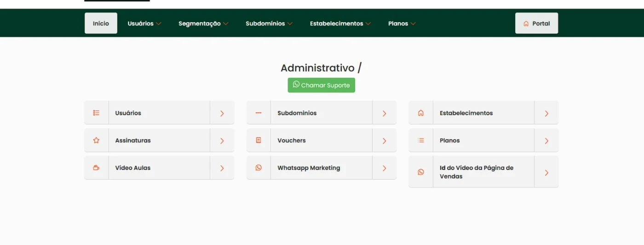Open the Whatsapp Marketing card link
The image size is (644, 245).
coord(309,168)
